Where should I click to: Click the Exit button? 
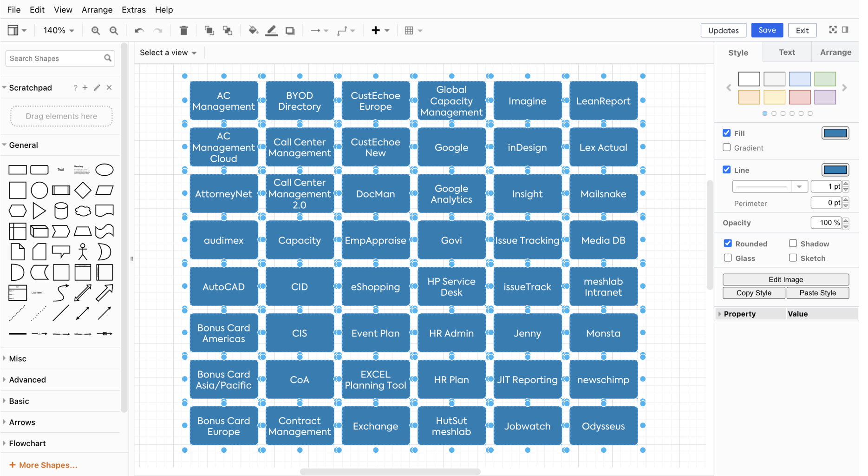802,30
